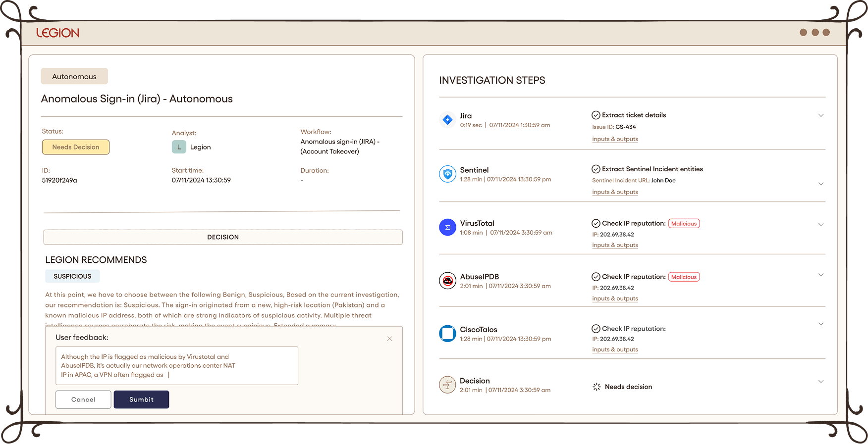Click the Cancel feedback button

tap(83, 399)
